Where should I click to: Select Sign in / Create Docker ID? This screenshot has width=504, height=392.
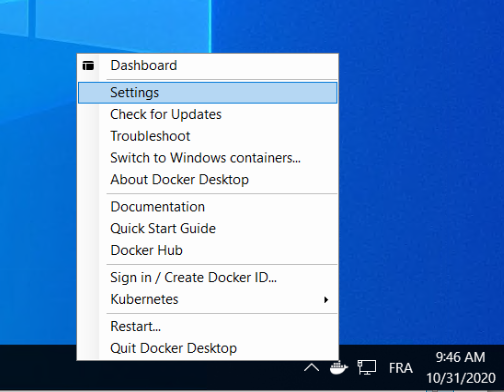208,278
